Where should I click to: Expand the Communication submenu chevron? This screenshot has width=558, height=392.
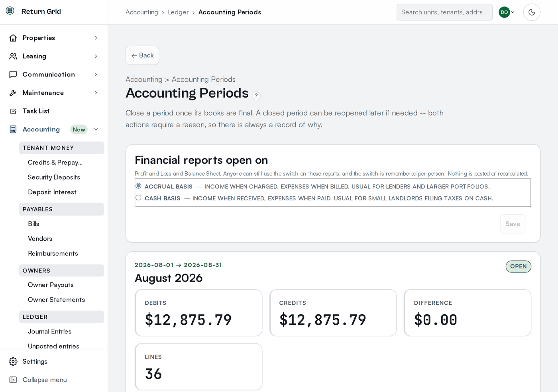(x=96, y=74)
